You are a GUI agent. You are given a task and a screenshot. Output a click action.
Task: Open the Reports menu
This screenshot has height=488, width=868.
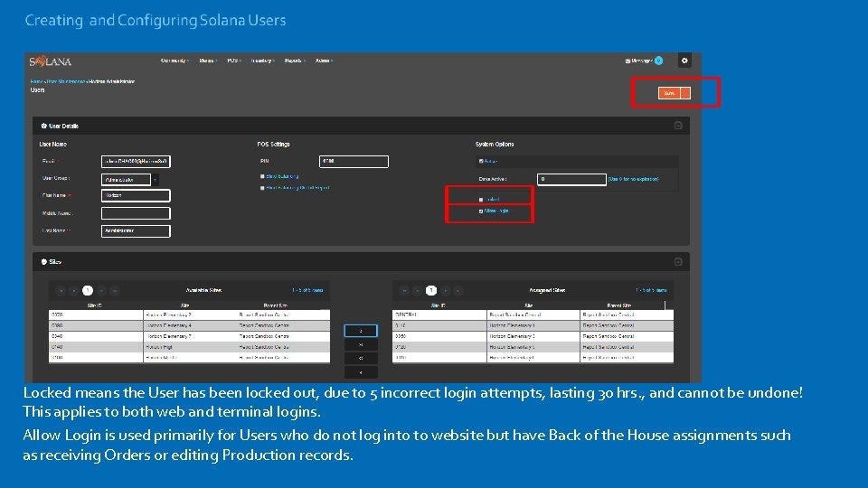[x=295, y=61]
